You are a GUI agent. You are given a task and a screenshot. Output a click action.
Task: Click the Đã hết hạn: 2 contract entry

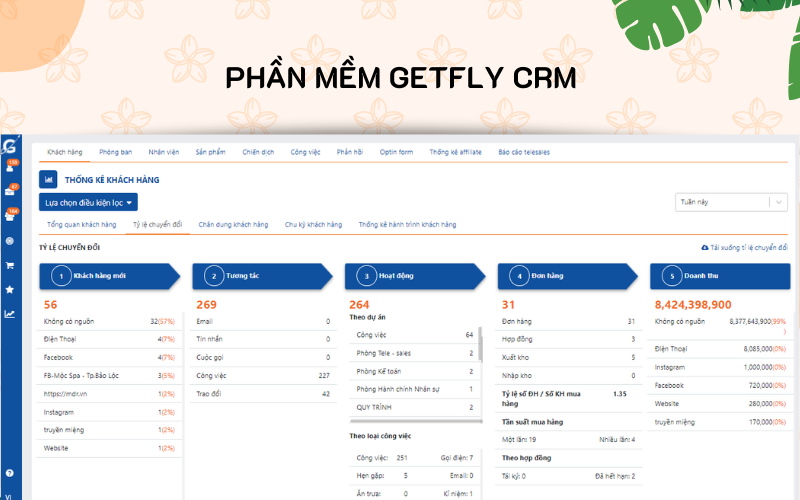615,476
